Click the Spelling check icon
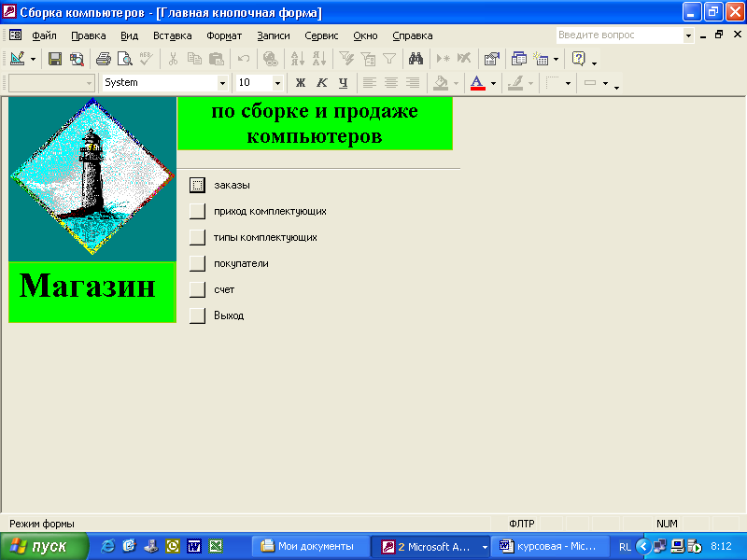The height and width of the screenshot is (560, 747). [147, 59]
